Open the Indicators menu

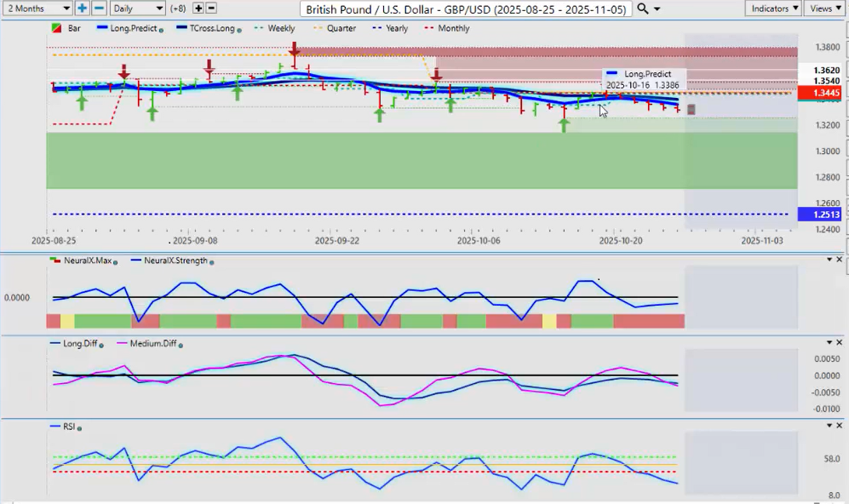click(x=772, y=8)
